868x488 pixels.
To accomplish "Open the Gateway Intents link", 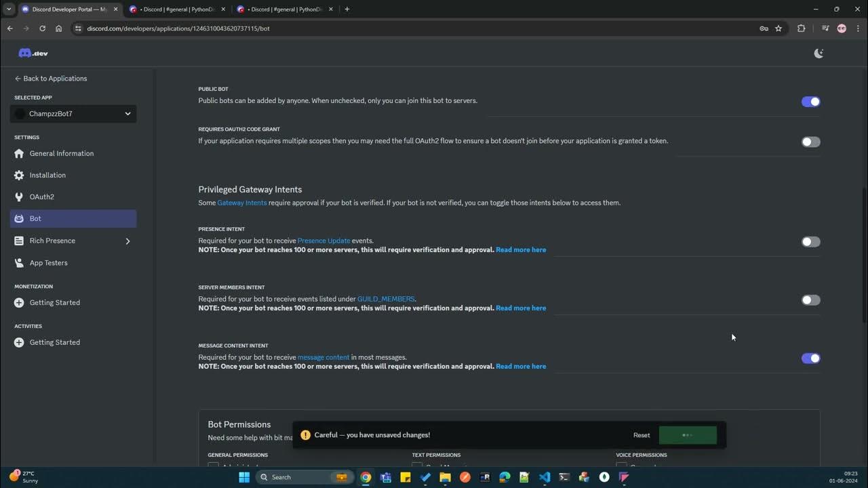I will 242,203.
